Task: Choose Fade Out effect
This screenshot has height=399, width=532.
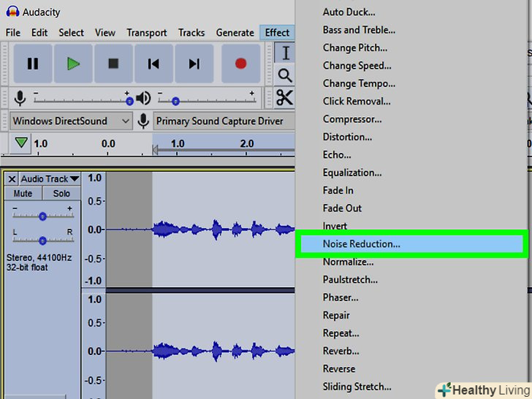Action: point(342,208)
